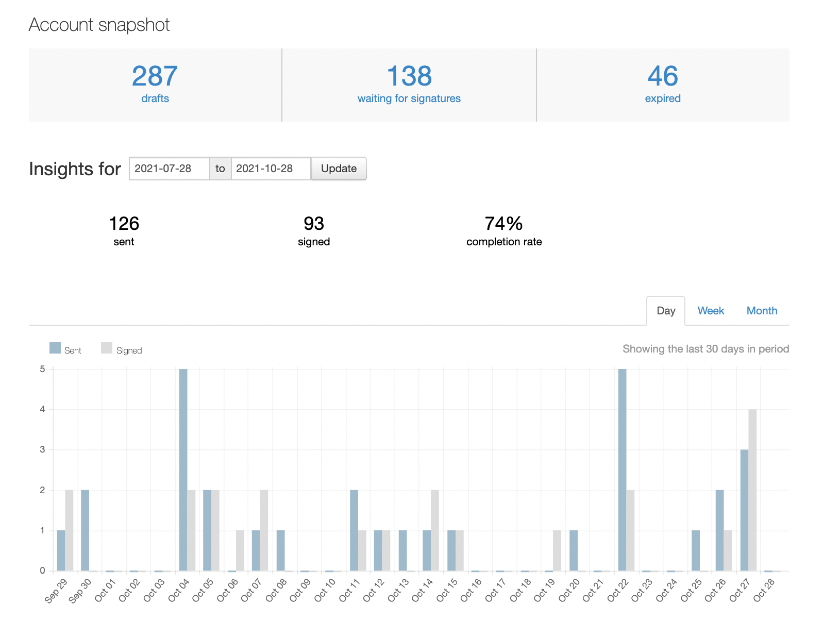Click the Sep 30 sent bar
The height and width of the screenshot is (637, 840).
(85, 530)
